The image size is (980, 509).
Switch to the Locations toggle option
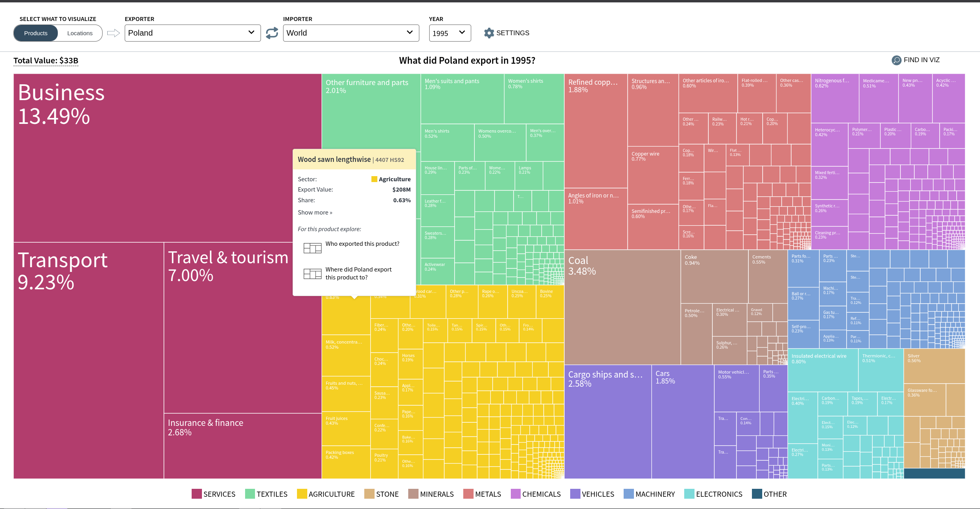click(x=80, y=33)
